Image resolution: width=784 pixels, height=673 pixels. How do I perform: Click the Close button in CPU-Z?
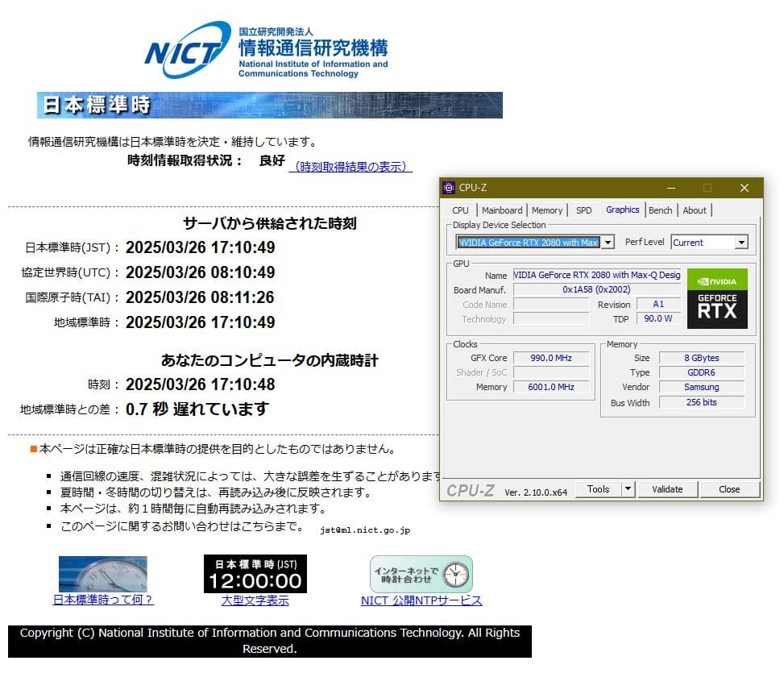pos(728,489)
